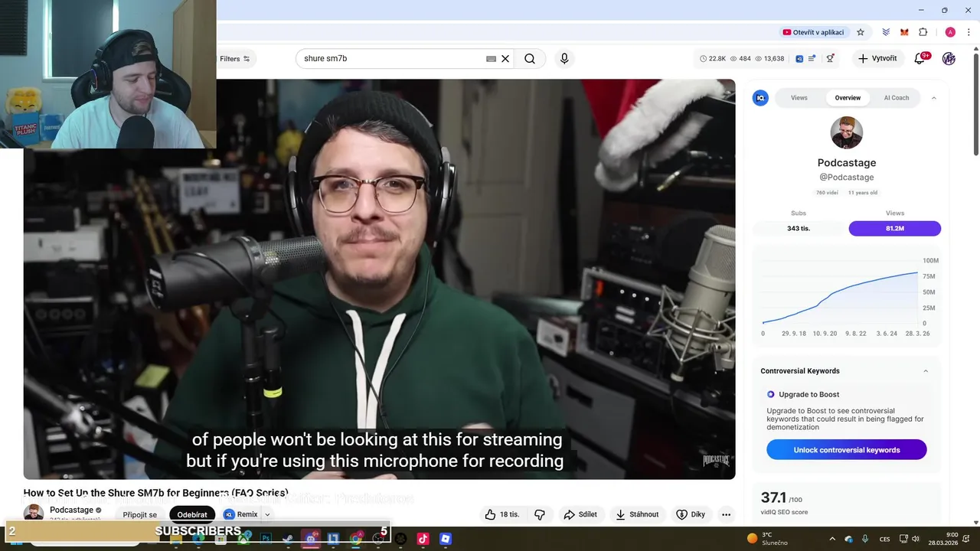Open the weather widget 3°C Slunečno
980x551 pixels.
pos(767,539)
